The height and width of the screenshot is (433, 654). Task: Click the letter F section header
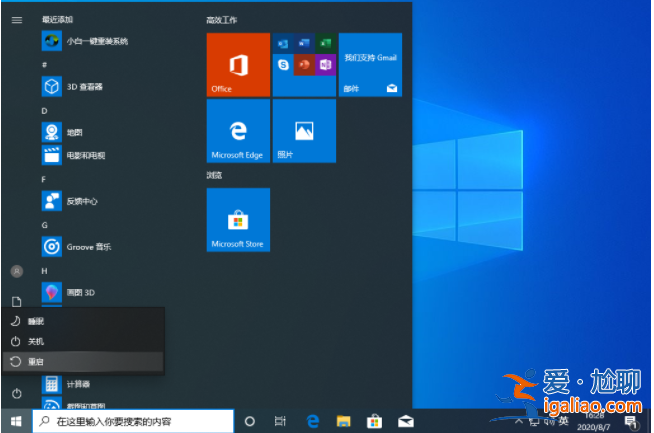[43, 179]
